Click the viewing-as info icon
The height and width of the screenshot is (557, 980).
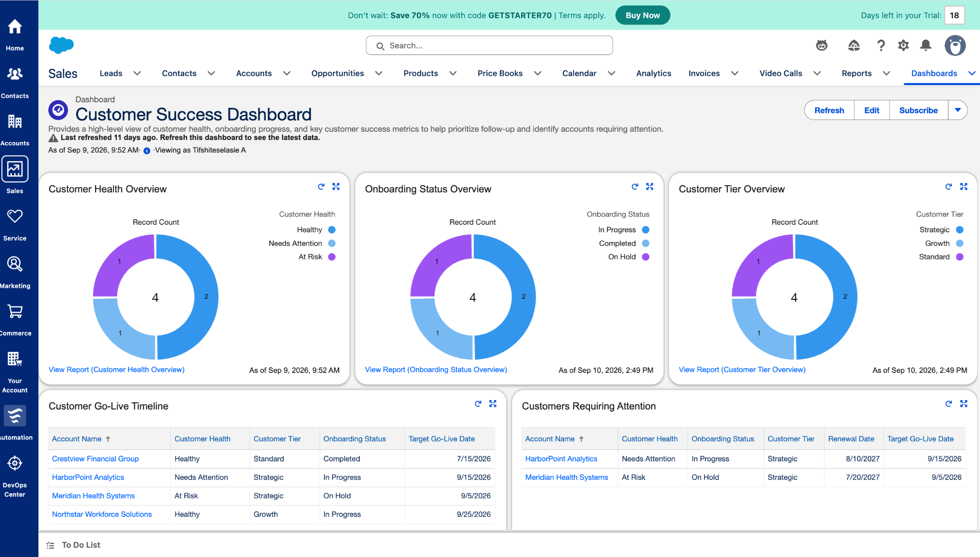tap(147, 151)
